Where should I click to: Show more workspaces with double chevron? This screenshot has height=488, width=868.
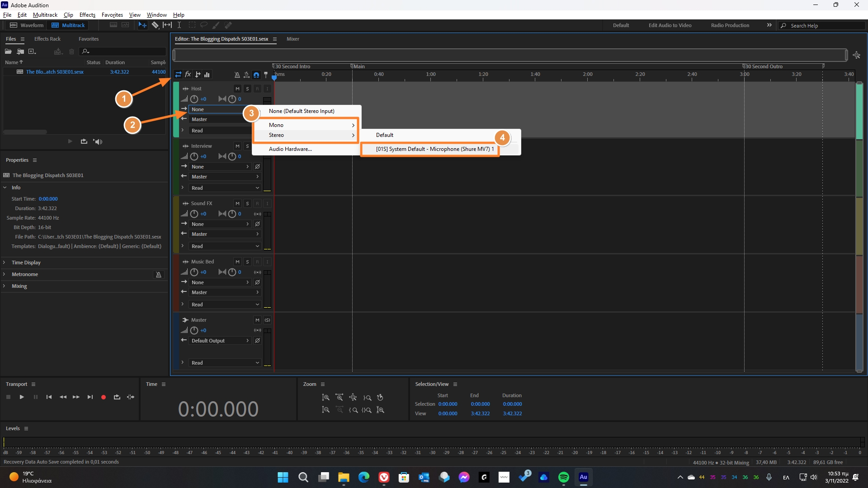coord(769,25)
